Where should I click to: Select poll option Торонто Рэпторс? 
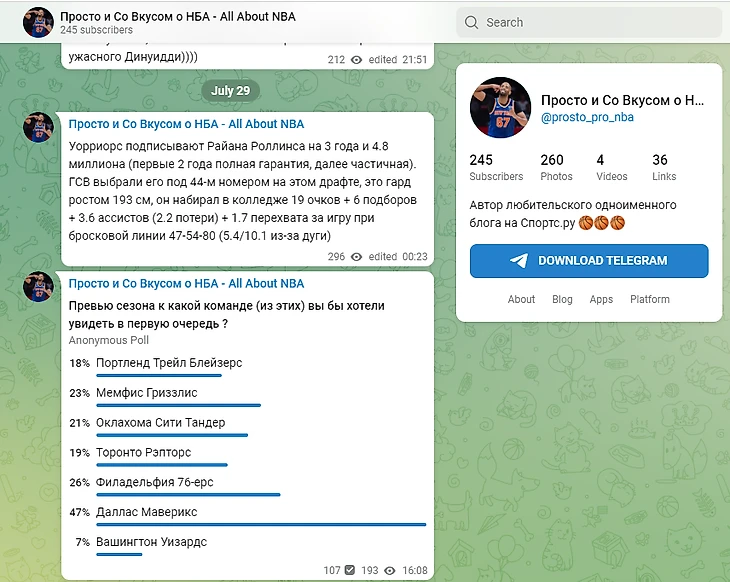point(248,455)
